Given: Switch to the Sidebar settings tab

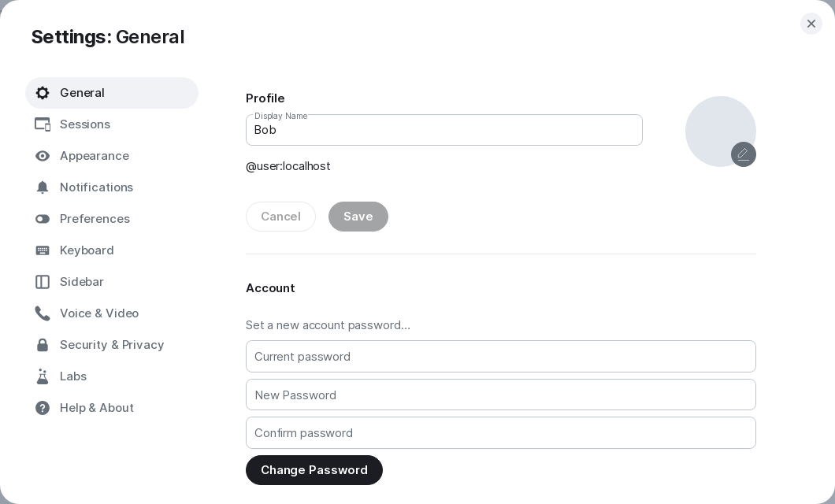Looking at the screenshot, I should 82,282.
